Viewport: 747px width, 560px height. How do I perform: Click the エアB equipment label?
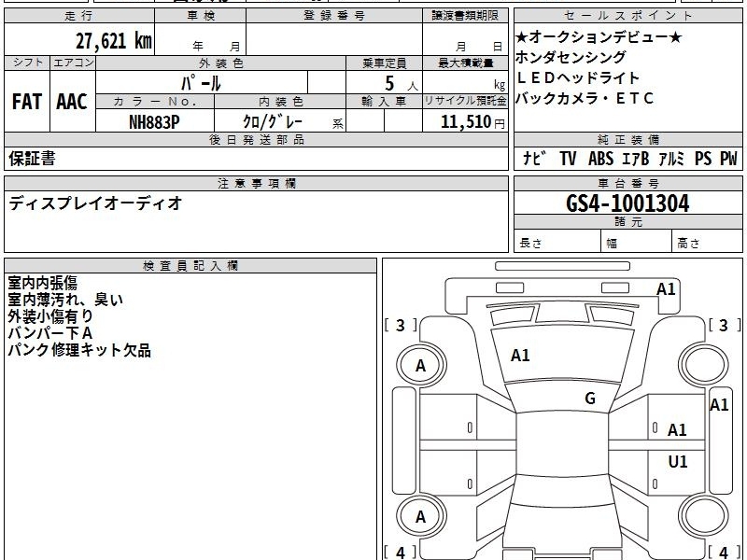pos(636,158)
